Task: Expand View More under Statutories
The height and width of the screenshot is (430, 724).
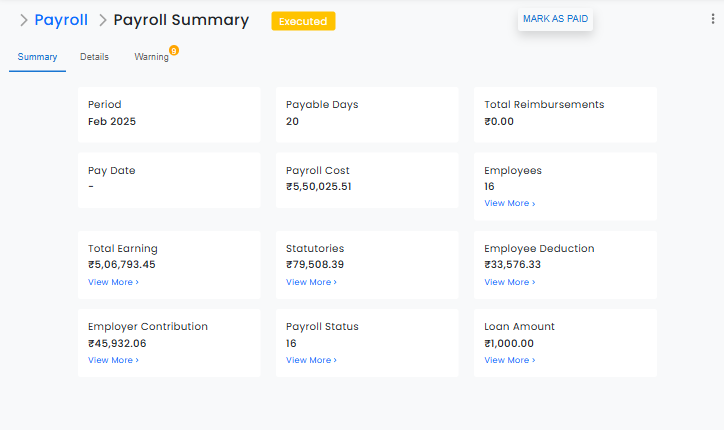Action: point(311,282)
